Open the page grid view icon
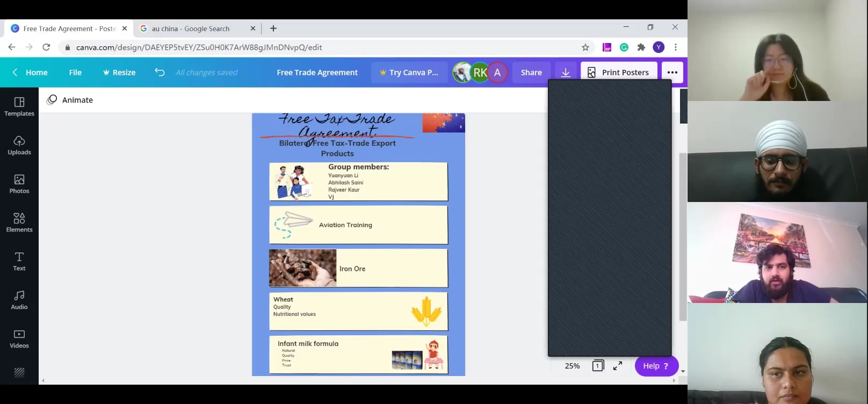The width and height of the screenshot is (868, 404). click(598, 366)
